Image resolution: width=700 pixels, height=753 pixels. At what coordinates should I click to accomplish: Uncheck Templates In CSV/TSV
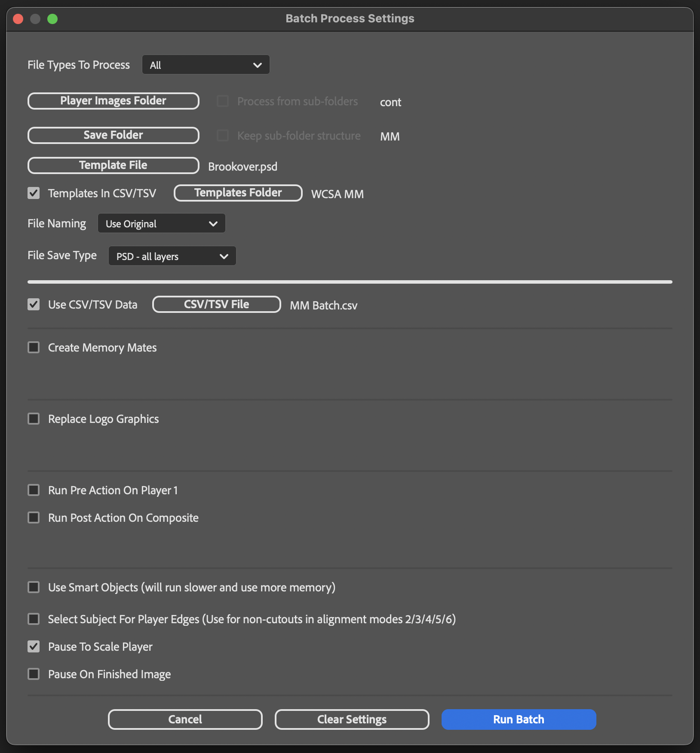tap(34, 193)
